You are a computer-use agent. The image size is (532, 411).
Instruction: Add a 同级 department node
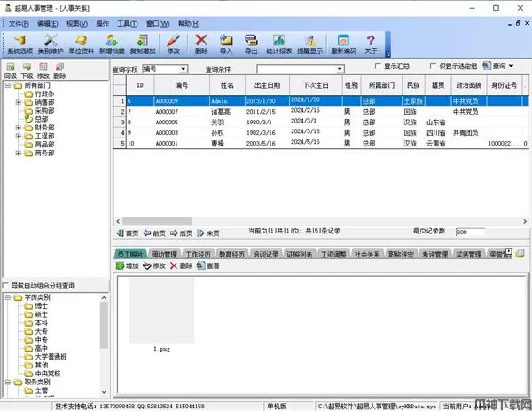10,72
